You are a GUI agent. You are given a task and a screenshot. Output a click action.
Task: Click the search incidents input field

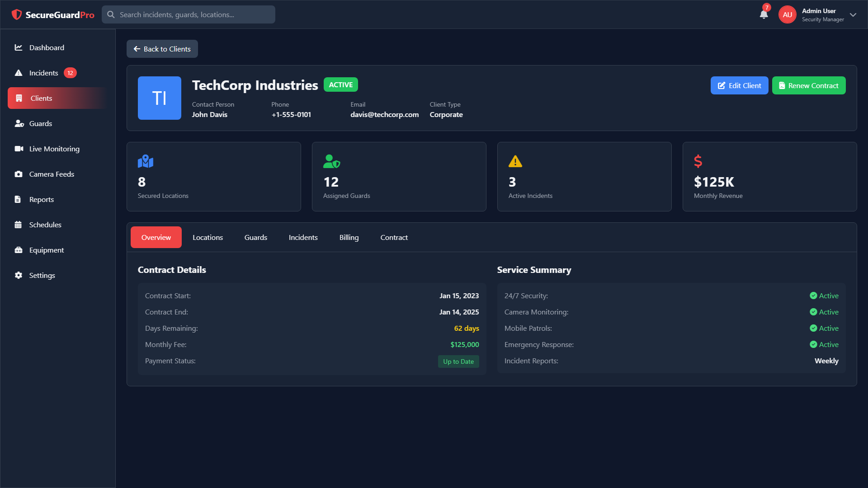194,14
